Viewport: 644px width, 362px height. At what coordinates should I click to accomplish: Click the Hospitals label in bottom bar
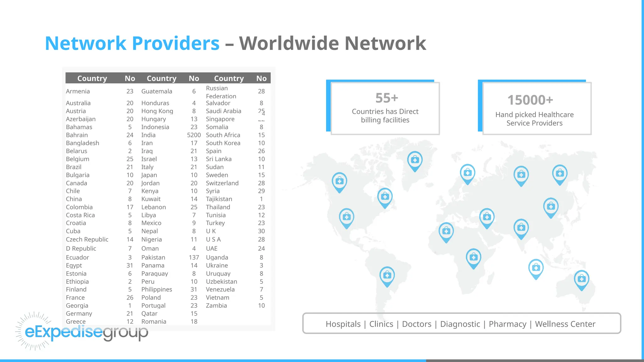point(343,324)
